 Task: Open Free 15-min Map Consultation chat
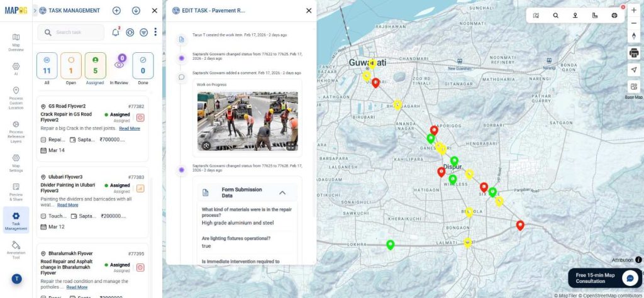click(606, 279)
